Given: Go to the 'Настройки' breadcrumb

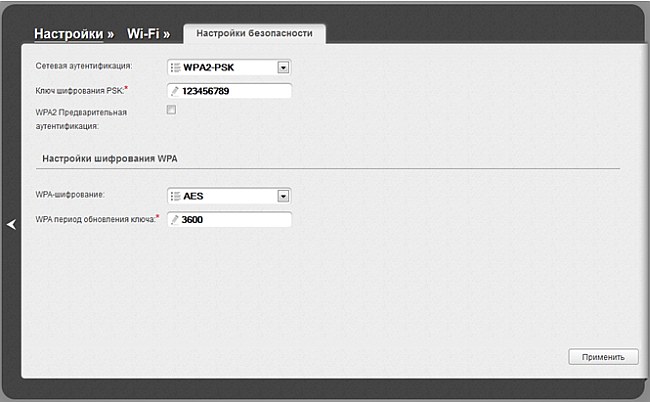Looking at the screenshot, I should click(x=69, y=33).
